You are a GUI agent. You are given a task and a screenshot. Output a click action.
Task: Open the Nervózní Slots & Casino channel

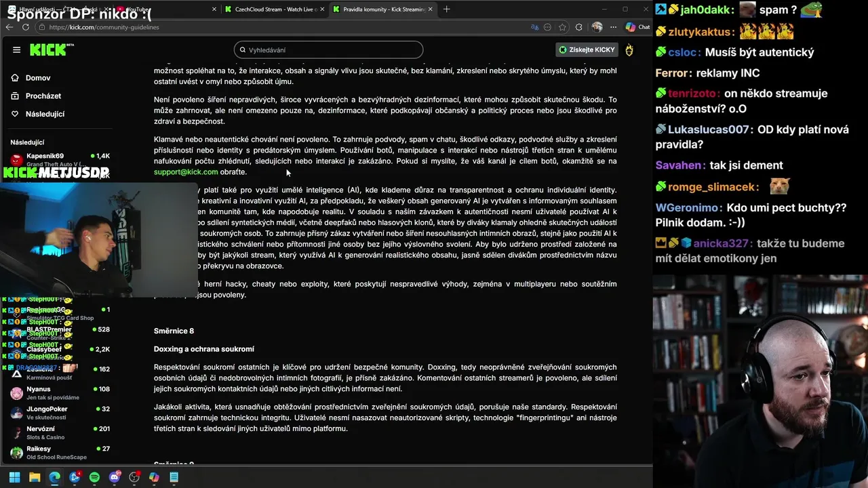(61, 432)
